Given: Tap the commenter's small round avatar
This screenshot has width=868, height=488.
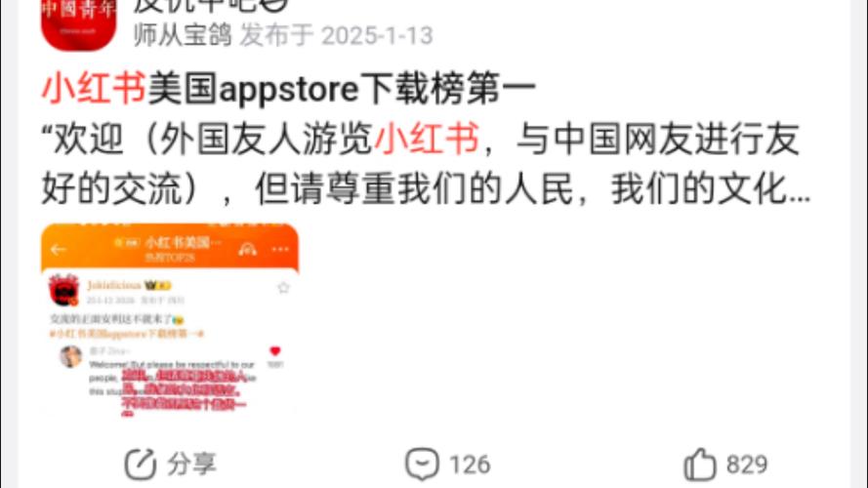Looking at the screenshot, I should (71, 357).
